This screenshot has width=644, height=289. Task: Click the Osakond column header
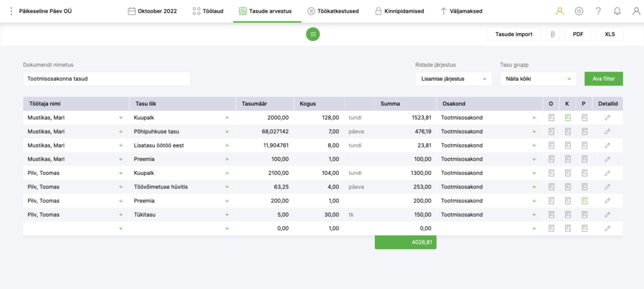(489, 104)
